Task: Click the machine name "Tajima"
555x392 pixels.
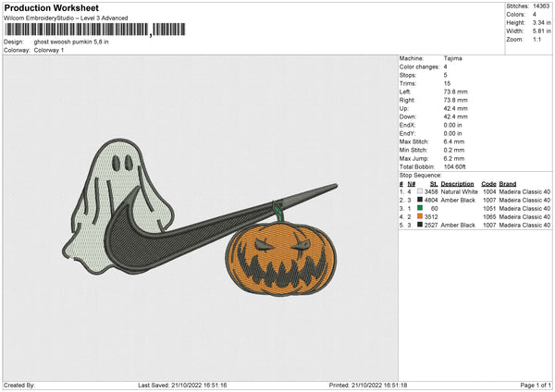Action: pos(452,58)
